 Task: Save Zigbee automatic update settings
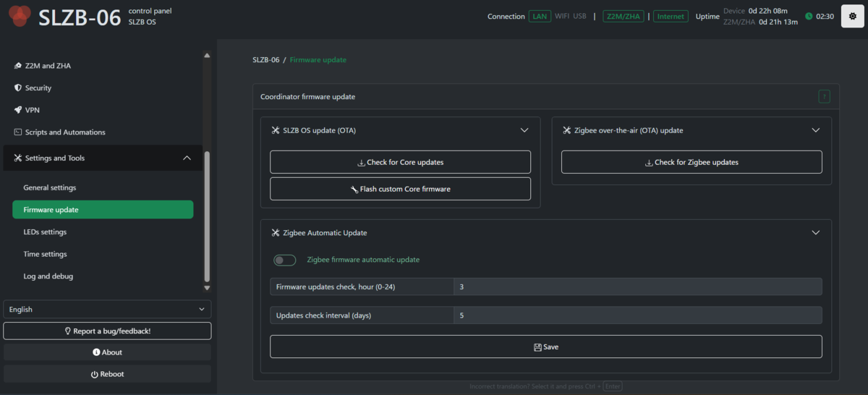[546, 347]
